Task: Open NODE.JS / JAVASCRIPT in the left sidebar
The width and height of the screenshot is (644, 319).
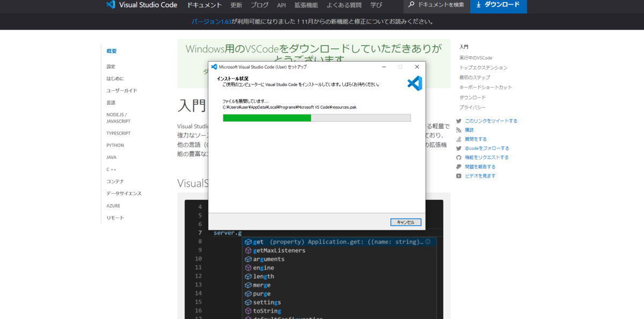Action: pos(119,118)
